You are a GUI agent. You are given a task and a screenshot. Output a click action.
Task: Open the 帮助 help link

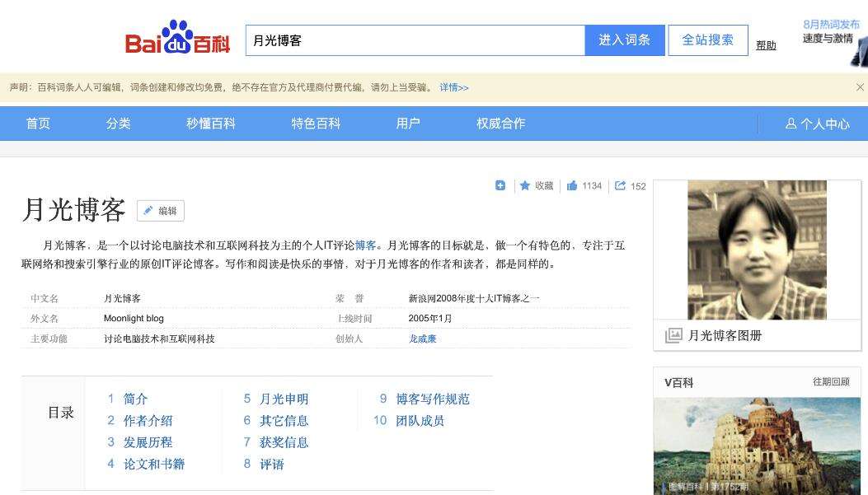766,45
